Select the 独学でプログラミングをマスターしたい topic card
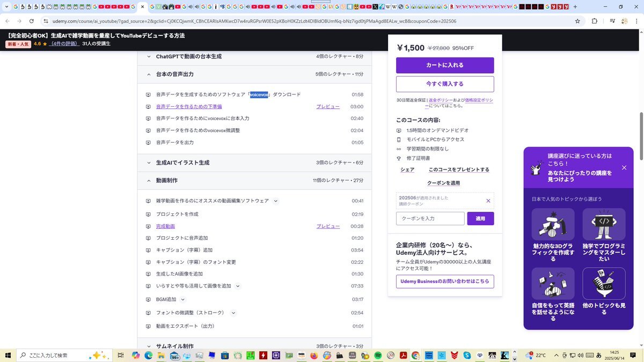This screenshot has width=644, height=362. [x=604, y=235]
